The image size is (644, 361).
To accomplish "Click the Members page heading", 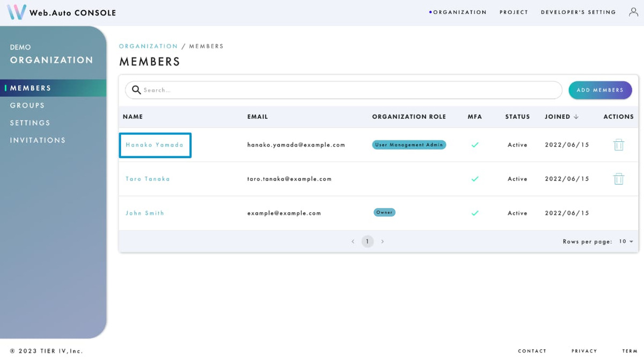I will coord(150,62).
